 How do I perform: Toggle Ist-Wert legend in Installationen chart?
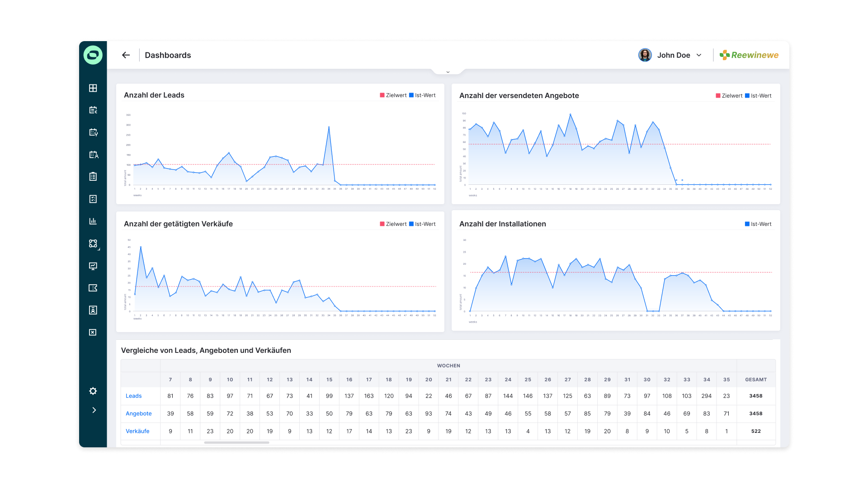[x=758, y=224]
